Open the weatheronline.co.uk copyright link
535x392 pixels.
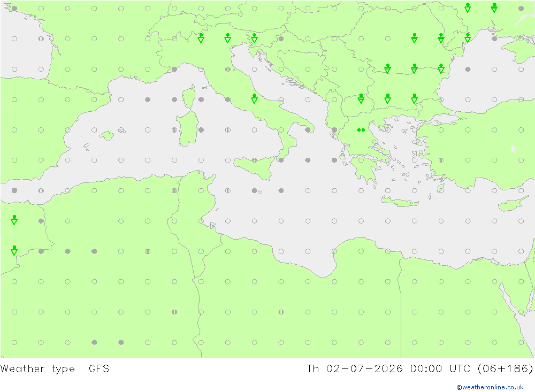pos(490,387)
